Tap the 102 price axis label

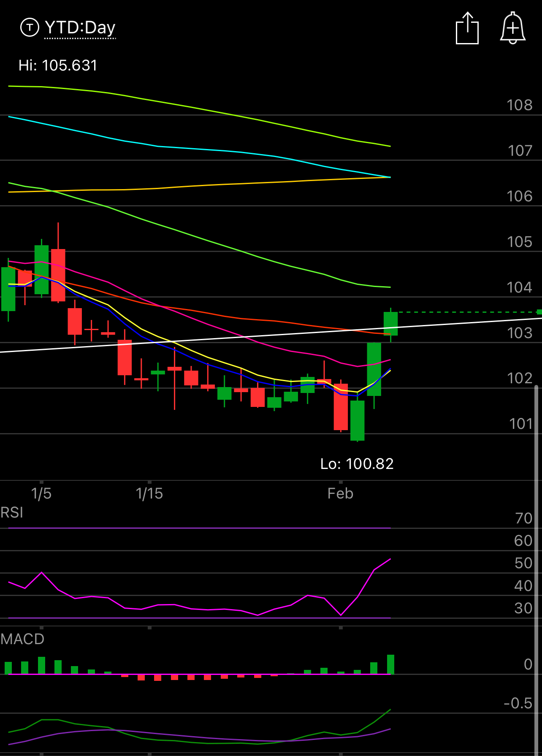(520, 378)
